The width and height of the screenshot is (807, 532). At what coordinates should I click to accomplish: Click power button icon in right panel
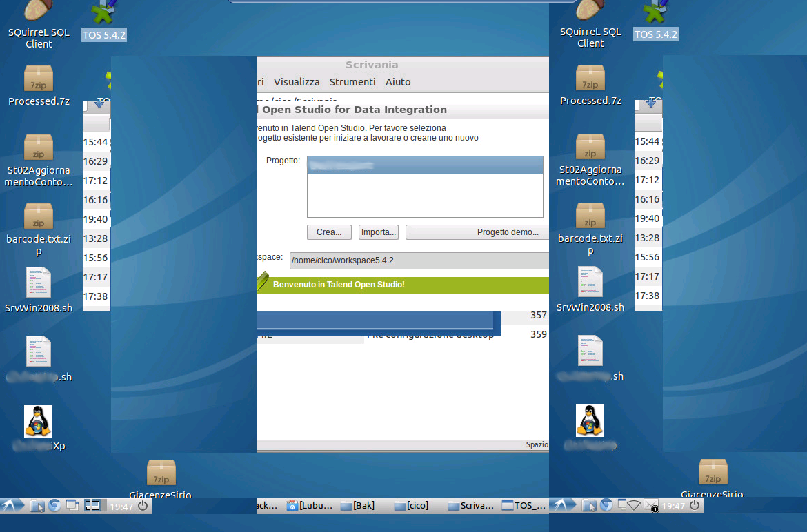[695, 506]
